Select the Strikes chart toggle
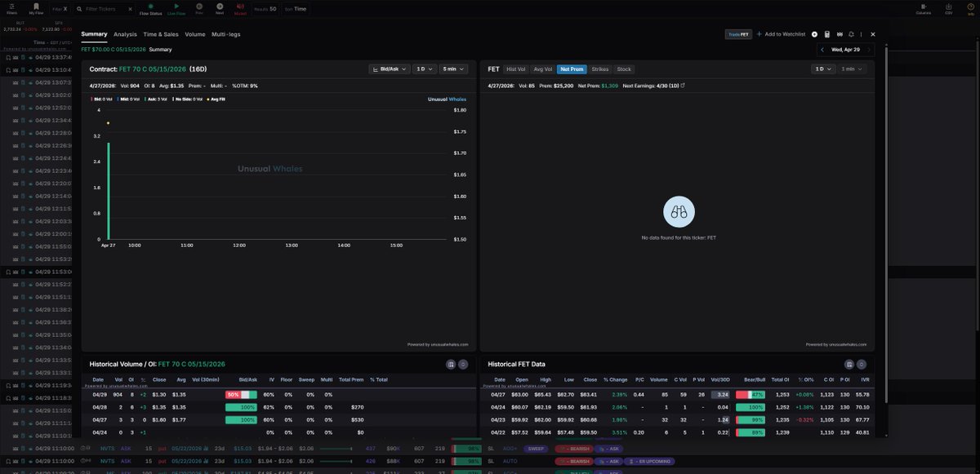980x474 pixels. point(600,69)
